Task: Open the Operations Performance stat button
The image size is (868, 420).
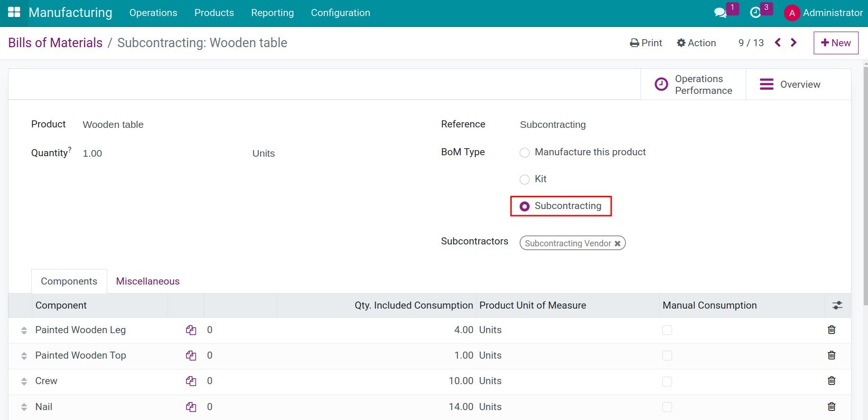Action: [693, 84]
